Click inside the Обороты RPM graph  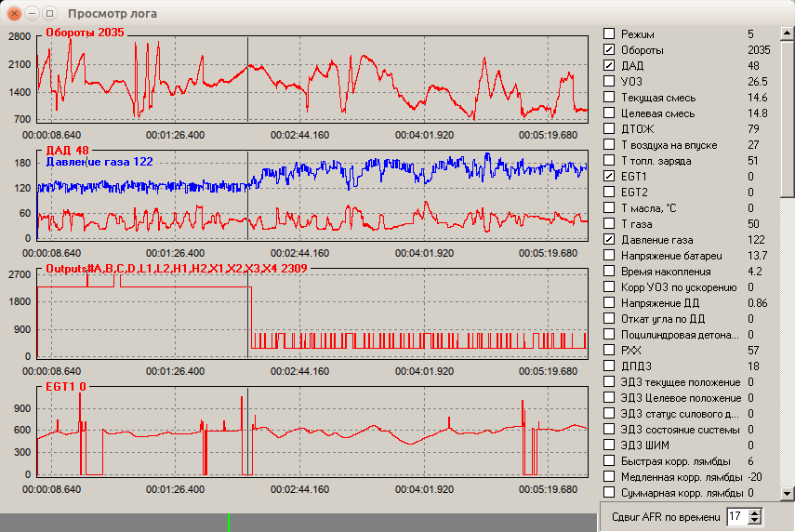tap(312, 79)
